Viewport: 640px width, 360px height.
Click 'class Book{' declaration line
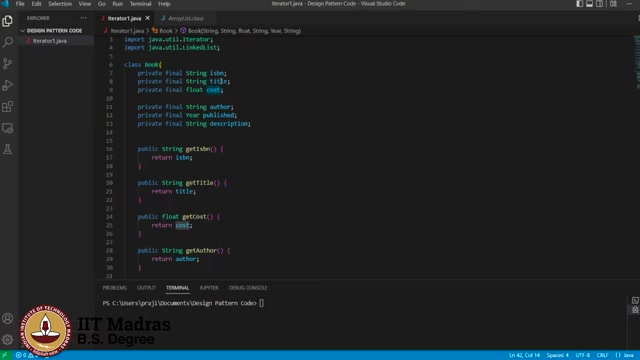(143, 64)
